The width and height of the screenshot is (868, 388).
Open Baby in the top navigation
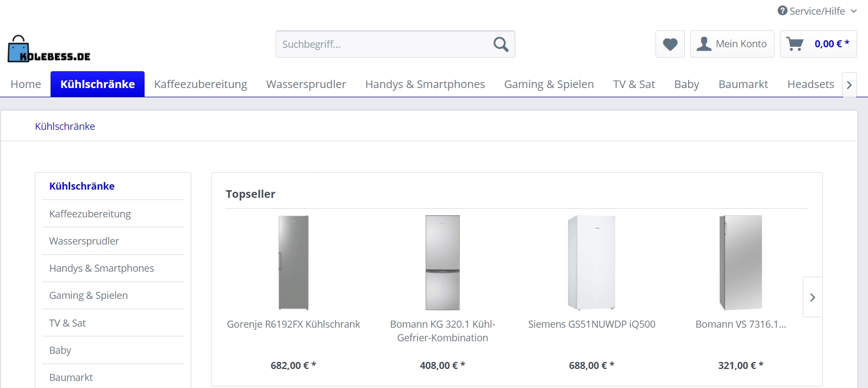[x=686, y=84]
